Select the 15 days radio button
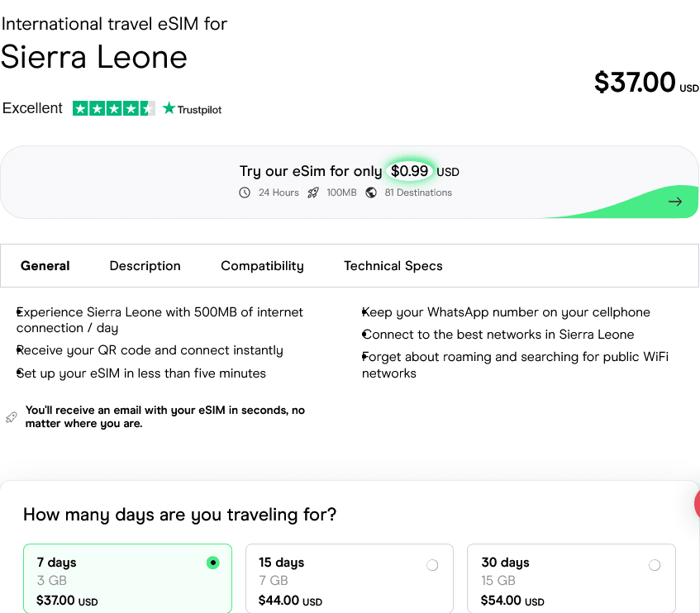This screenshot has width=700, height=613. 432,565
